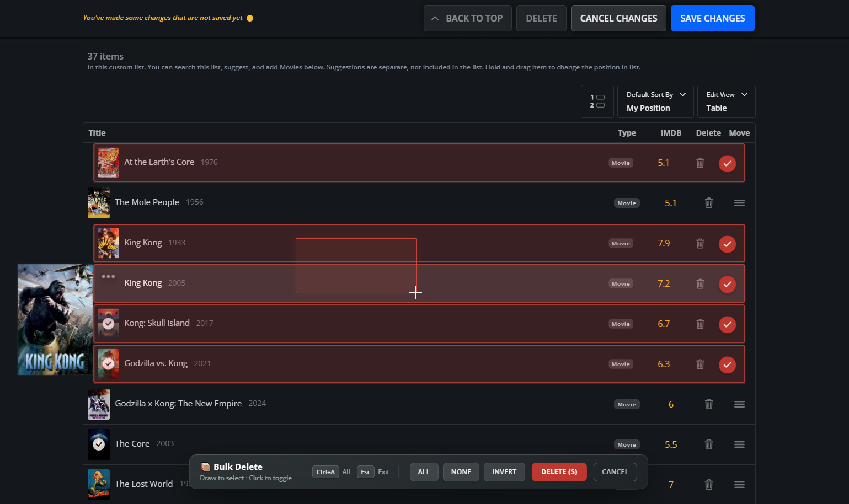Delete Godzilla x Kong: The New Empire via trash icon
849x504 pixels.
coord(709,404)
